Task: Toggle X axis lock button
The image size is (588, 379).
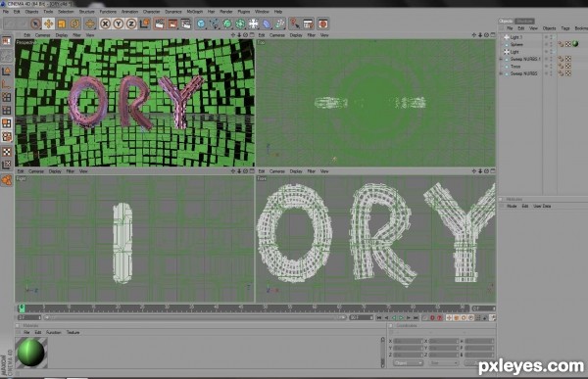Action: click(x=106, y=24)
